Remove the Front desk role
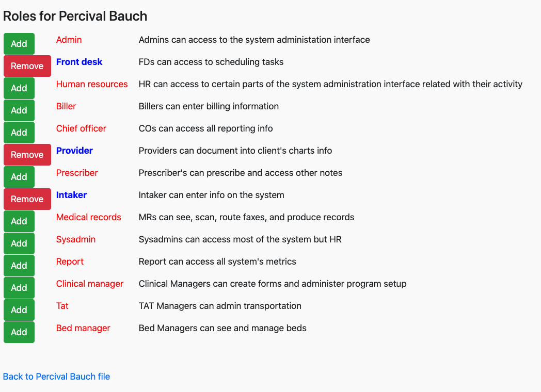Screen dimensions: 541x392 (27, 66)
